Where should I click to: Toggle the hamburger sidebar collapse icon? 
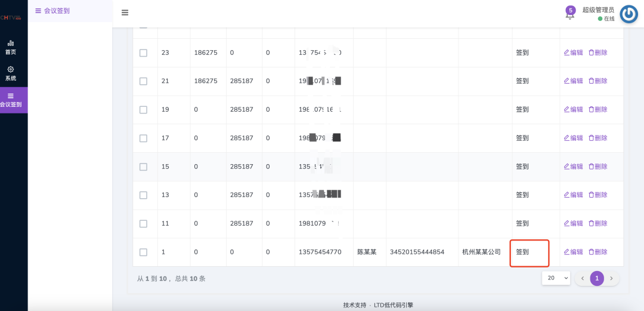[x=125, y=13]
